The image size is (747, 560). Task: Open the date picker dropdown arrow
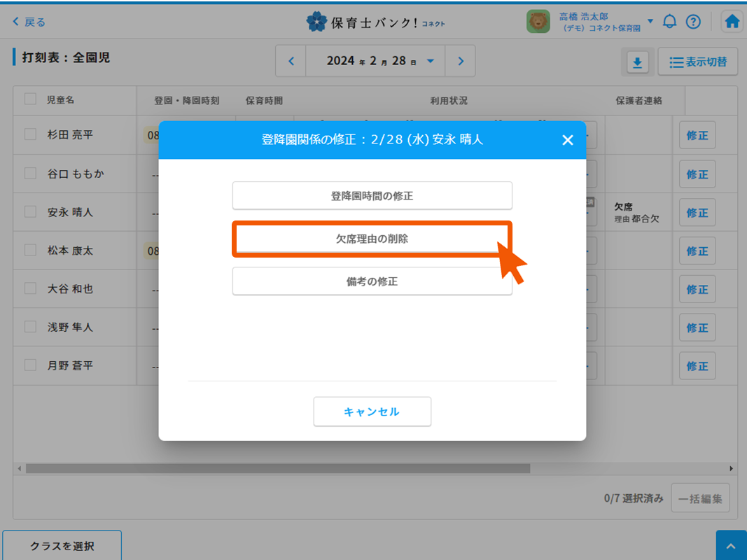pyautogui.click(x=431, y=61)
